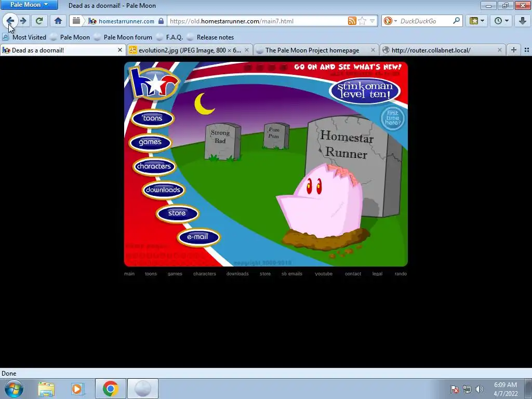Go forward with the forward arrow button
The width and height of the screenshot is (532, 399).
click(23, 21)
